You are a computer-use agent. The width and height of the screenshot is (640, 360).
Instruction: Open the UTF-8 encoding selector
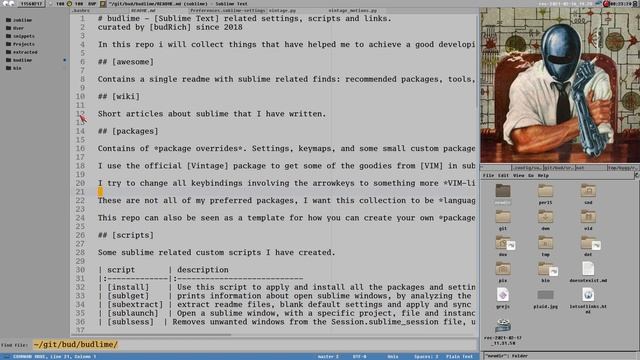(x=359, y=357)
